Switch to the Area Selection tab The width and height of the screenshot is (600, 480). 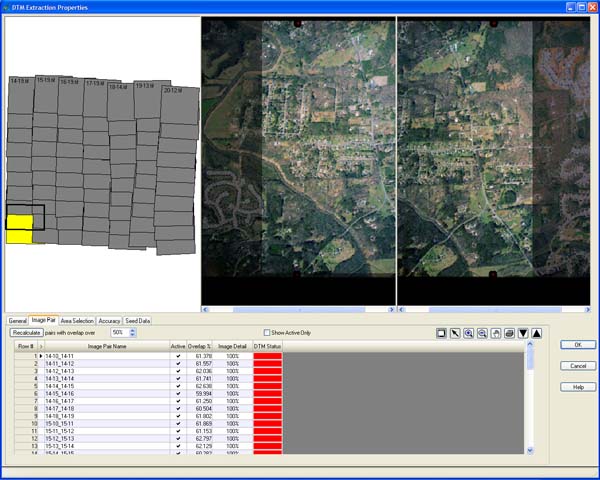pos(77,321)
